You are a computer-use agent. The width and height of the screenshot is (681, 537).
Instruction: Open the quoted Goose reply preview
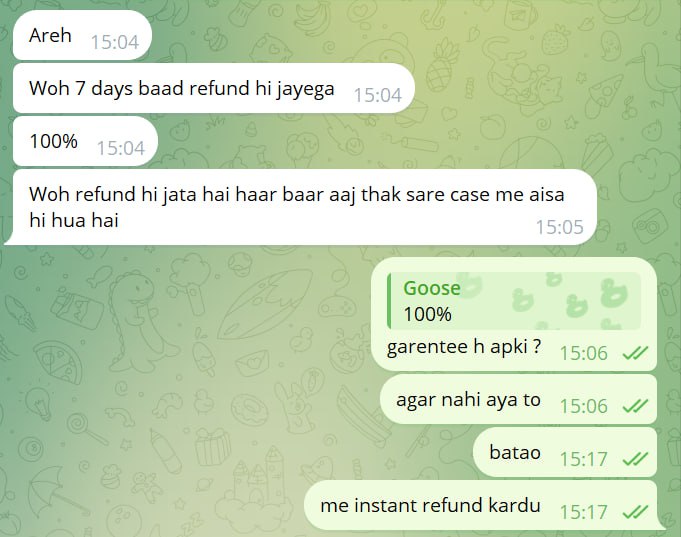pos(514,301)
